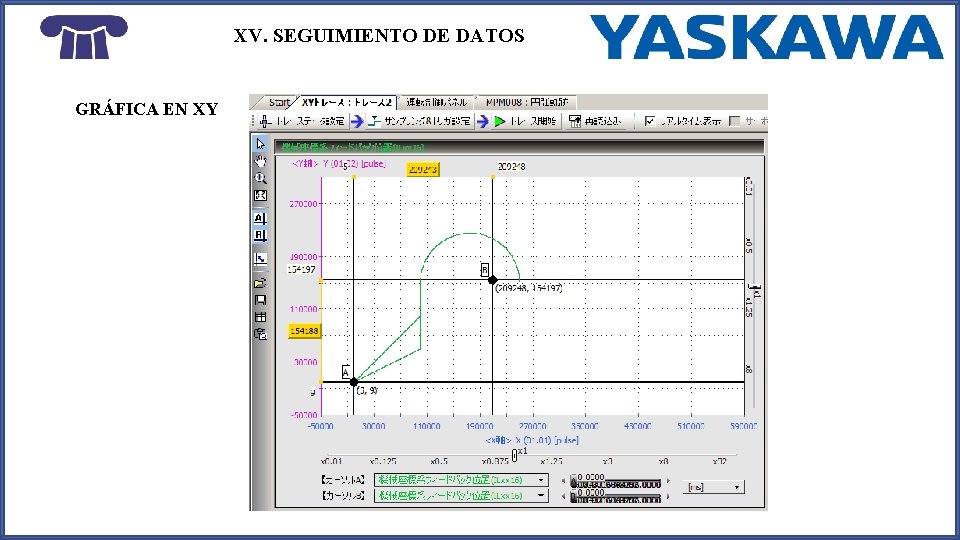Screen dimensions: 960x540
Task: Click the yellow 209243 X value label
Action: point(423,170)
